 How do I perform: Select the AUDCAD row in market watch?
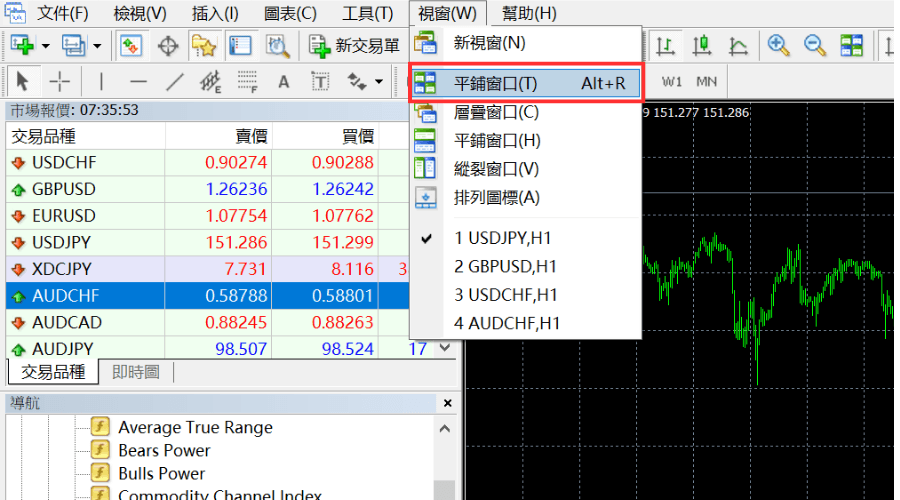pos(207,322)
